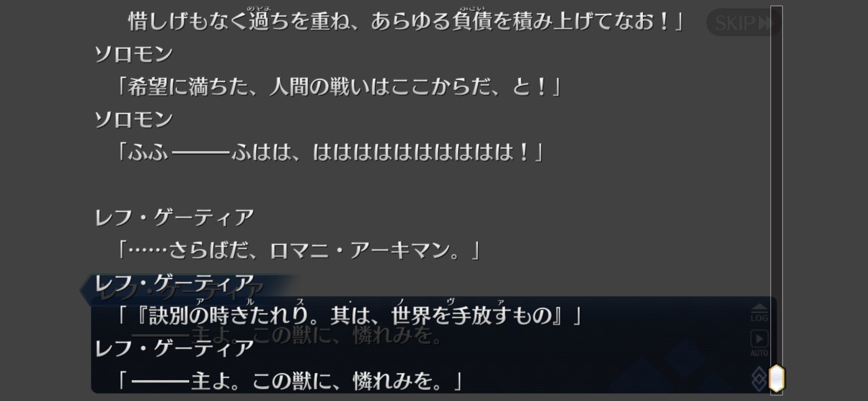Screen dimensions: 868x401
Task: Click the diamond advance-text indicator icon
Action: 759,378
